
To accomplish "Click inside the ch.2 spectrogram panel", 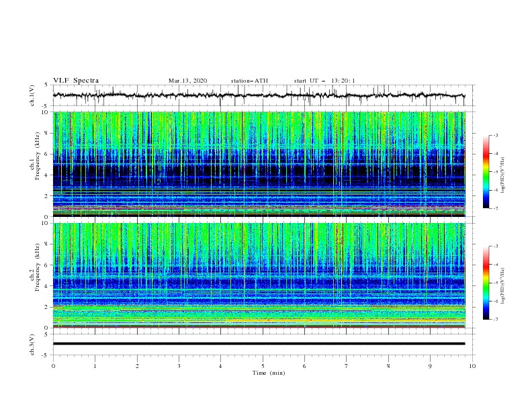I will [x=259, y=275].
